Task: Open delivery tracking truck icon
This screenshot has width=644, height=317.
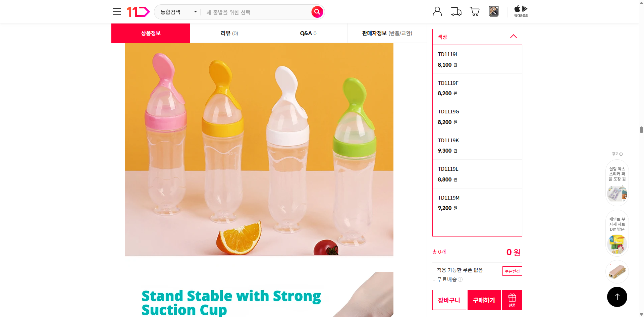Action: point(456,11)
